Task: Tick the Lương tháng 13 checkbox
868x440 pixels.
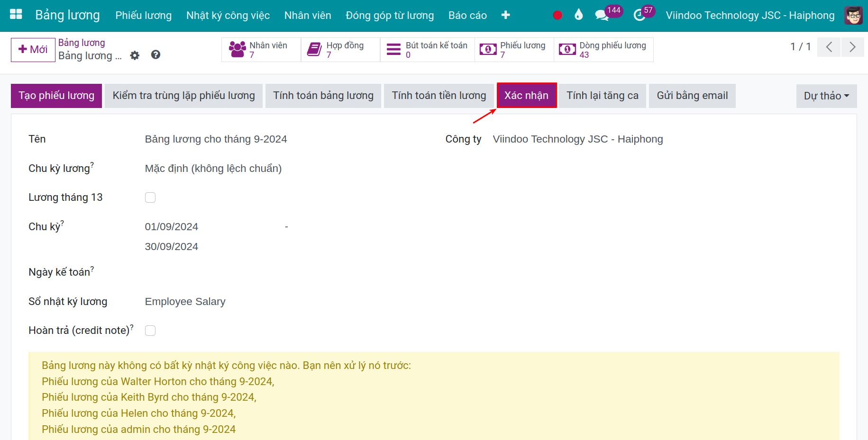Action: 150,198
